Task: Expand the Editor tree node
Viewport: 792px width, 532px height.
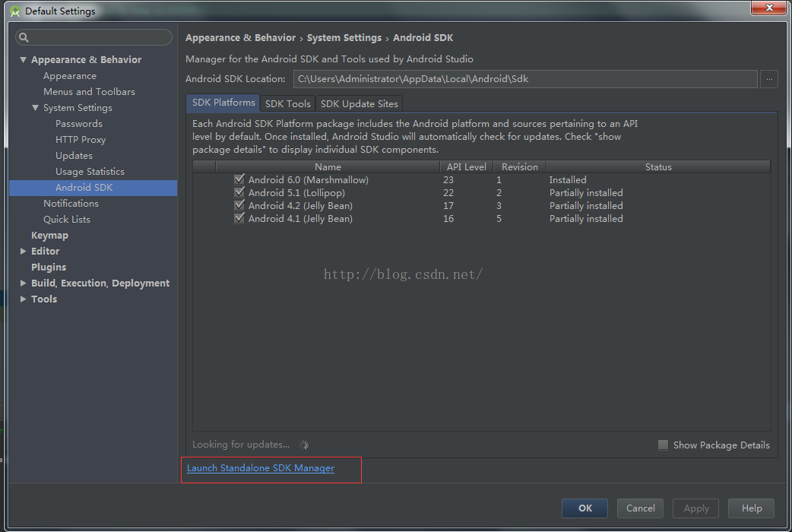Action: click(x=24, y=251)
